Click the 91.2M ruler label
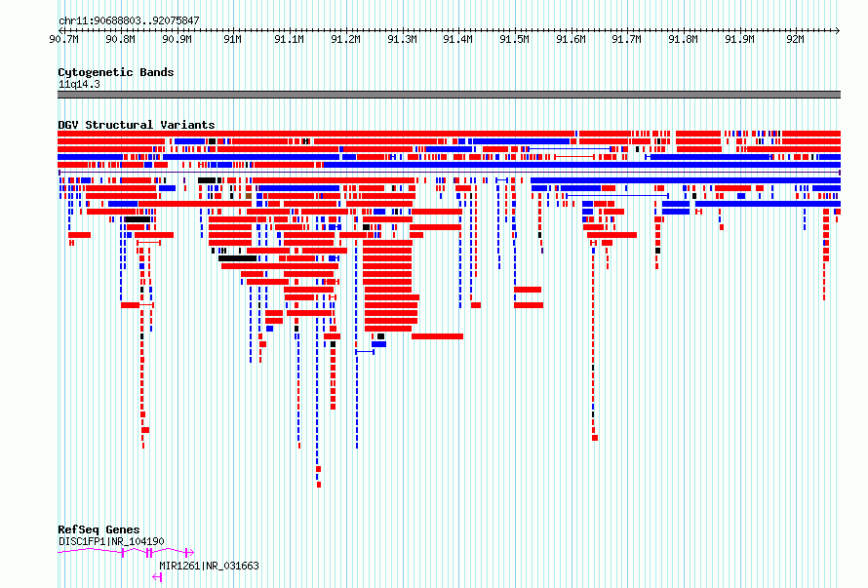This screenshot has height=588, width=868. [x=346, y=39]
